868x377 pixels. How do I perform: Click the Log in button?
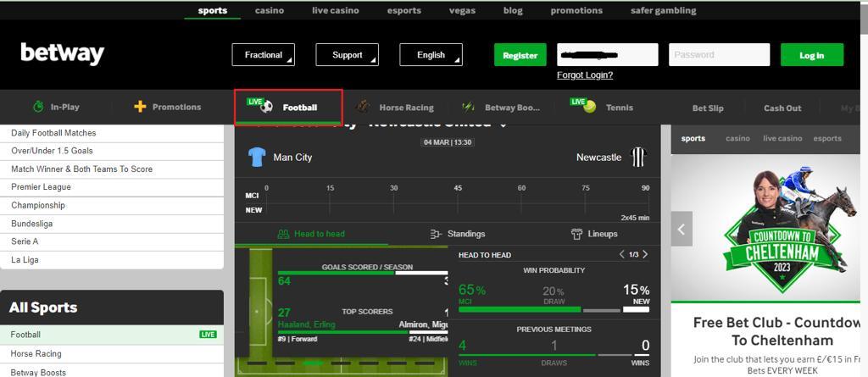(x=812, y=55)
